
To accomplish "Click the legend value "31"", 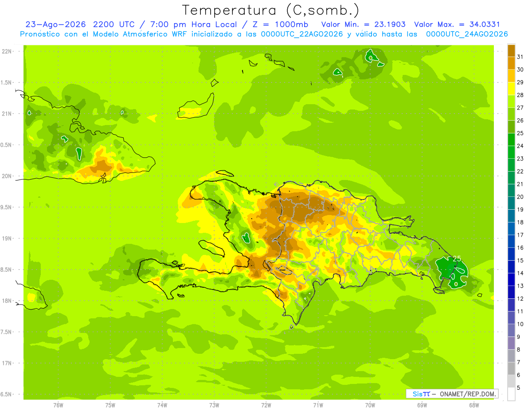I will coord(520,57).
